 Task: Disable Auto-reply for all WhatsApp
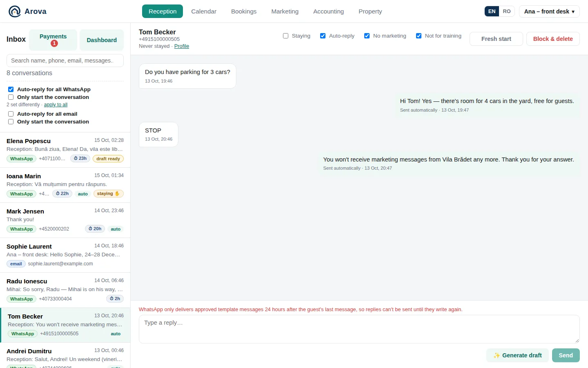[11, 90]
